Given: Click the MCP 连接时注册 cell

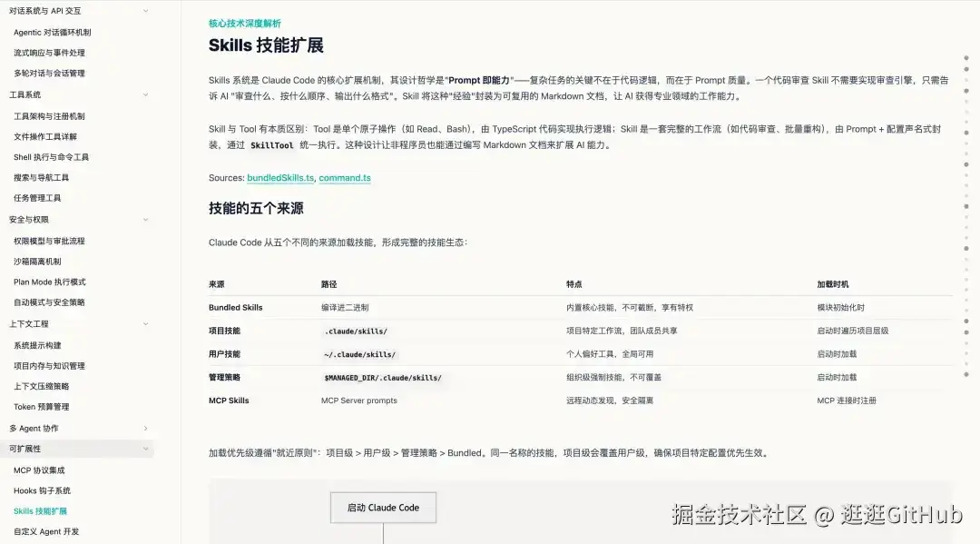Looking at the screenshot, I should [847, 401].
